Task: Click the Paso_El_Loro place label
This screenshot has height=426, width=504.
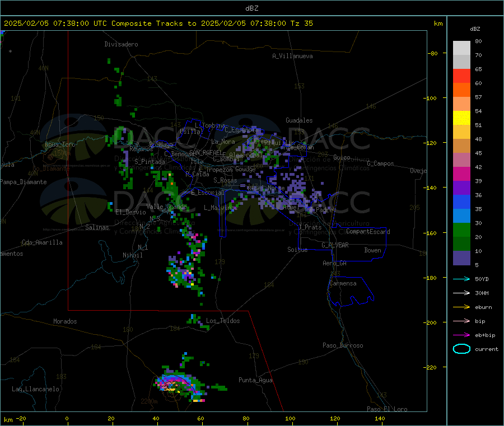Action: 387,409
